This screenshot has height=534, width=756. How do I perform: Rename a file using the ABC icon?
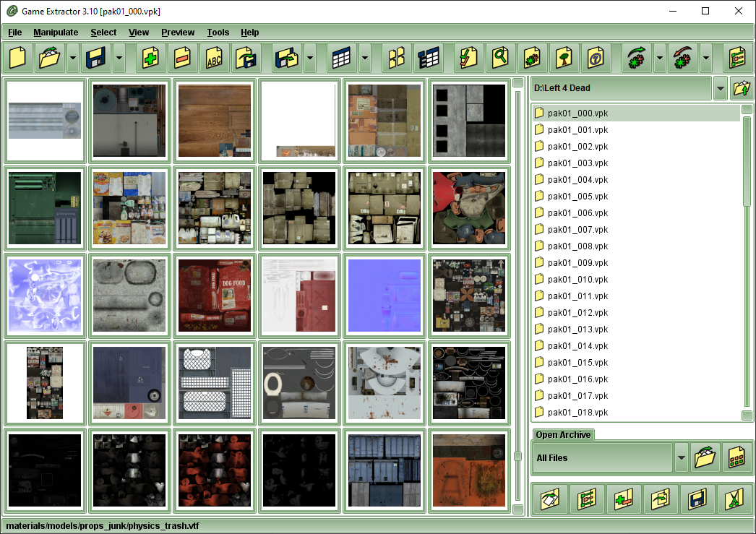214,58
